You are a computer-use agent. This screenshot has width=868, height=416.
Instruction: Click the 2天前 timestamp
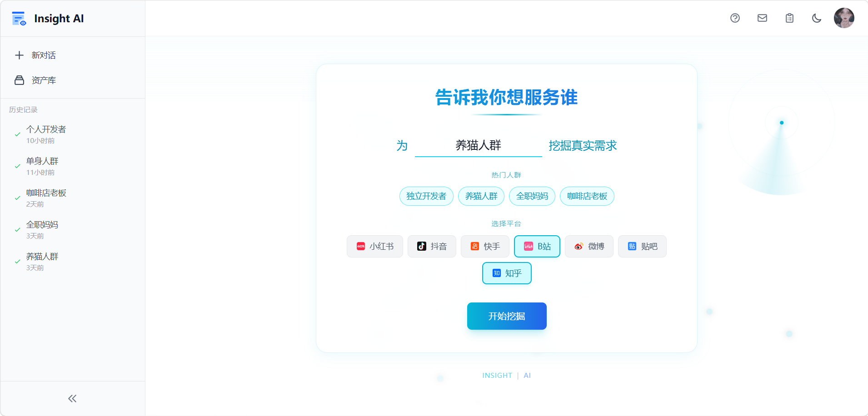35,204
